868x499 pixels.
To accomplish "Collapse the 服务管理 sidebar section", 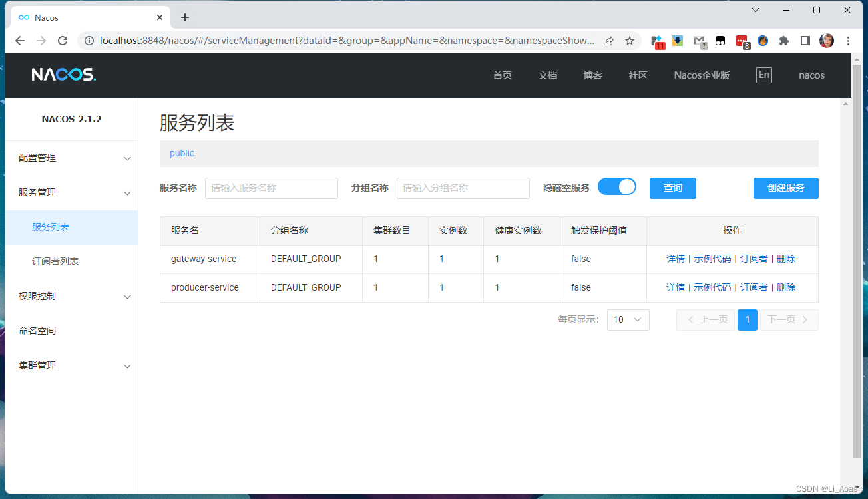I will pos(71,192).
